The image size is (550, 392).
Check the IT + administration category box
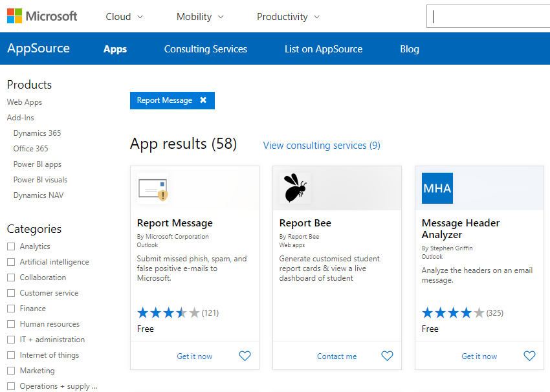[11, 340]
